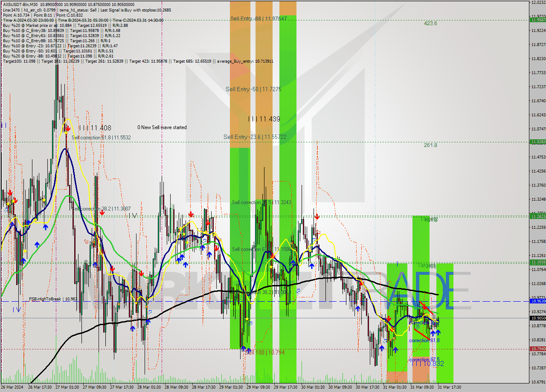546x392 pixels.
Task: Click the red 10.7940 price tag on axis
Action: (x=537, y=349)
